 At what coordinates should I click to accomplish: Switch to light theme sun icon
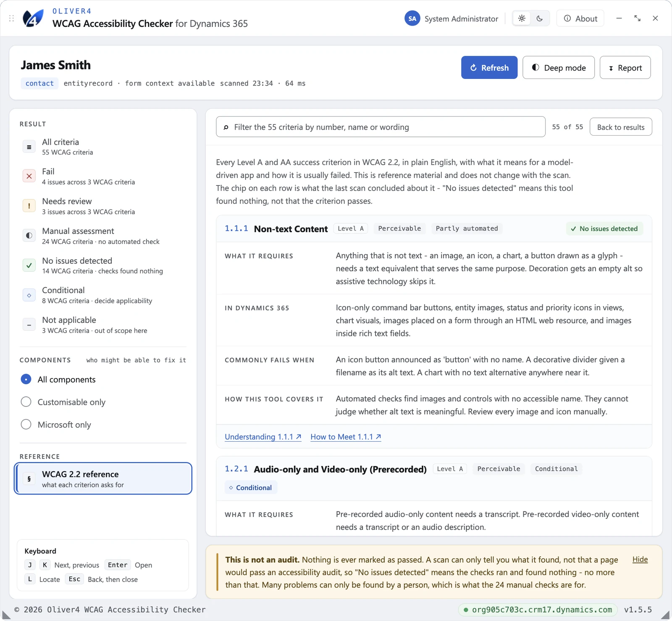[522, 18]
